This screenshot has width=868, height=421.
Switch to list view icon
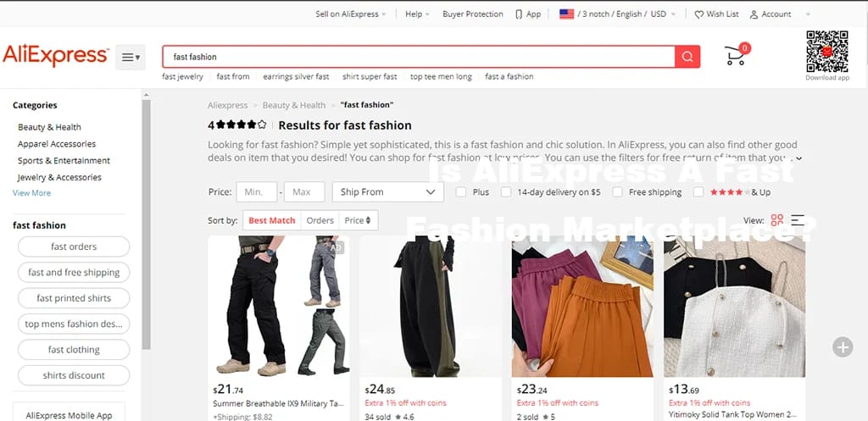pos(798,220)
